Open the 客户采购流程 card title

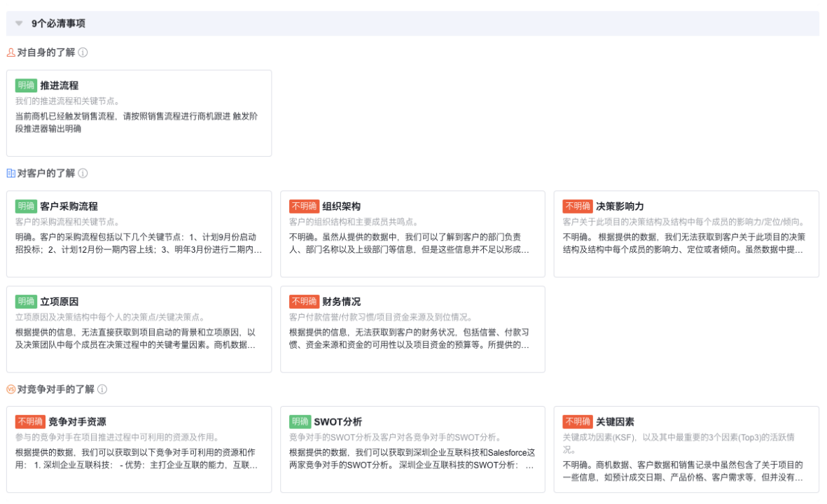click(69, 206)
